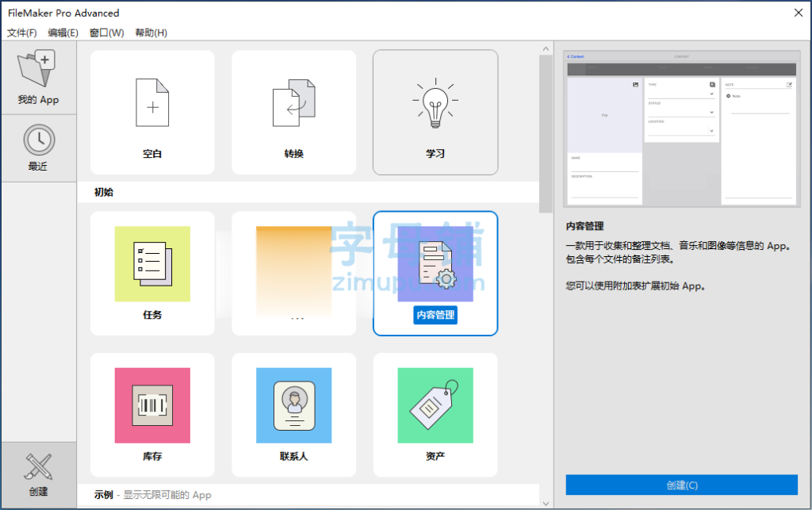Screen dimensions: 812x510
Task: Click the Content Management preview thumbnail
Action: tap(681, 129)
